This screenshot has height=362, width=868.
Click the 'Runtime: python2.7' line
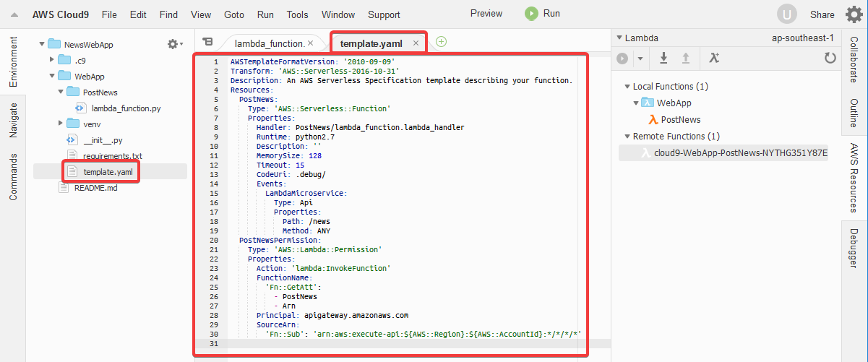coord(295,137)
